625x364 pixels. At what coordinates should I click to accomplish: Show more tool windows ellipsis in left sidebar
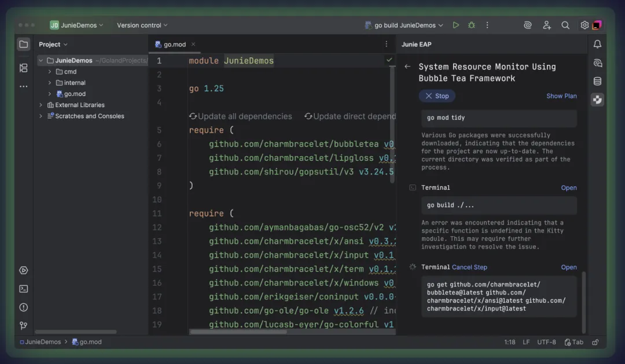[x=24, y=86]
